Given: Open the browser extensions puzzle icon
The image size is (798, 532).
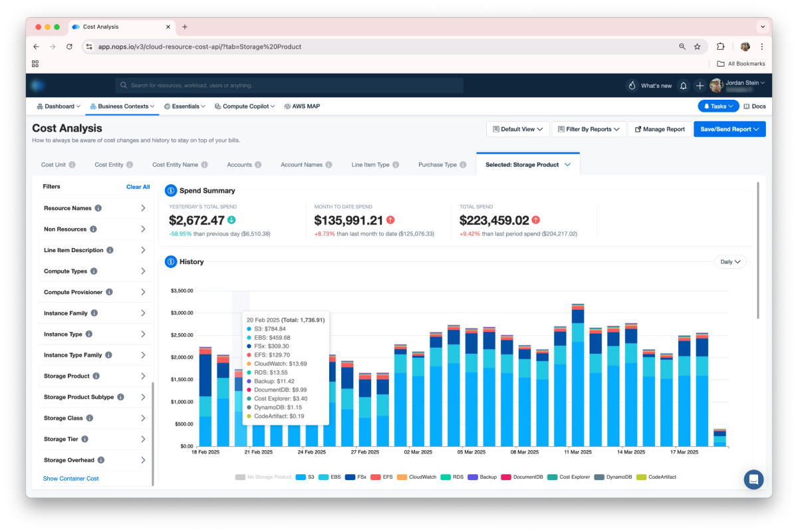Looking at the screenshot, I should click(x=720, y=47).
